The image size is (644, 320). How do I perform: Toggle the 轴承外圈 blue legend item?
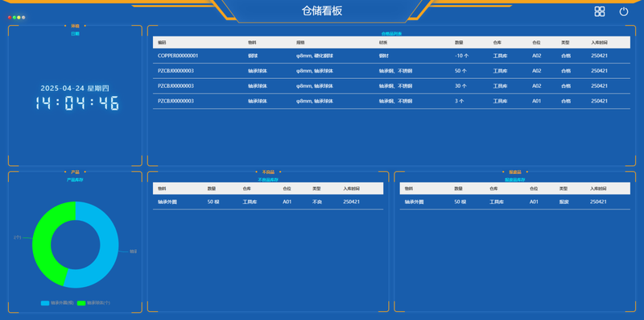pyautogui.click(x=57, y=303)
